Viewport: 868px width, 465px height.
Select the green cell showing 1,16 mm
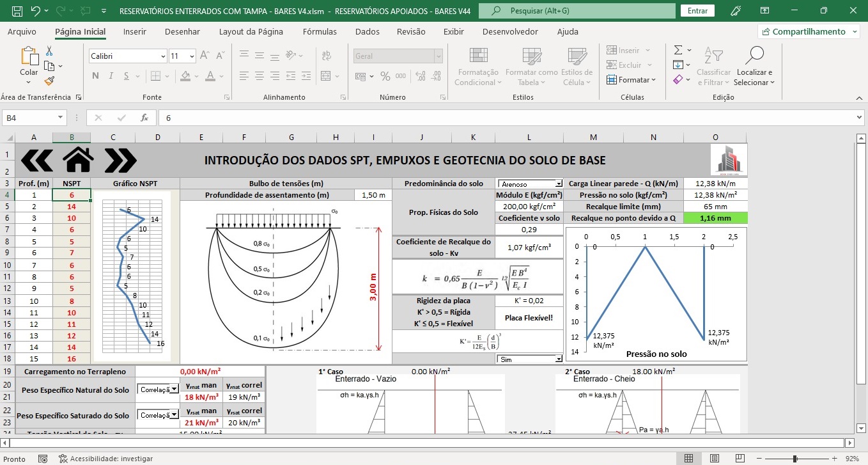pos(715,218)
